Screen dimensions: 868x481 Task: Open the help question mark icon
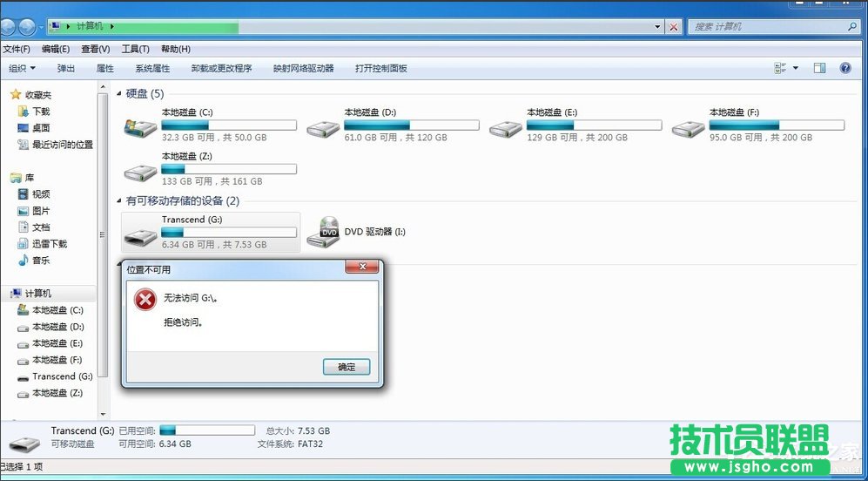844,68
